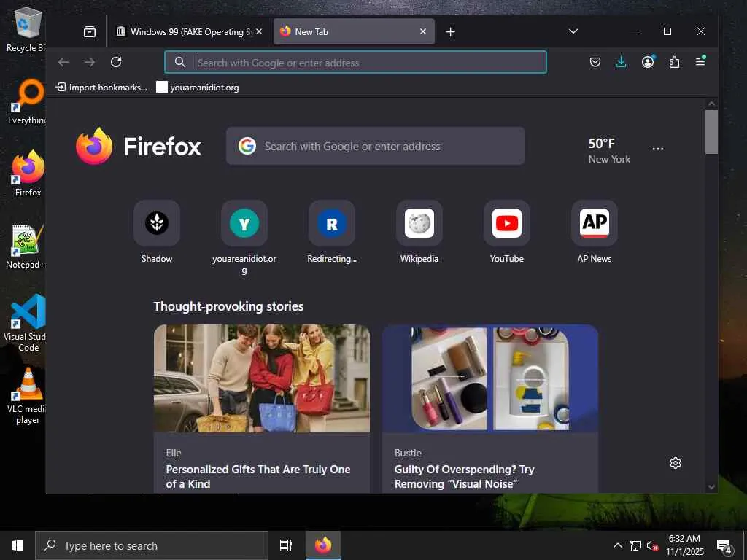Open the network tray icon
Image resolution: width=747 pixels, height=560 pixels.
click(x=635, y=545)
